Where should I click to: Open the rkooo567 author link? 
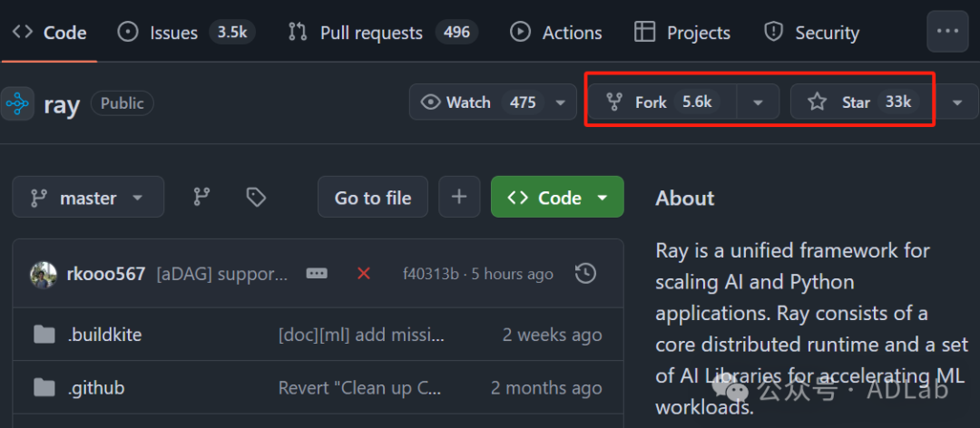(x=105, y=274)
